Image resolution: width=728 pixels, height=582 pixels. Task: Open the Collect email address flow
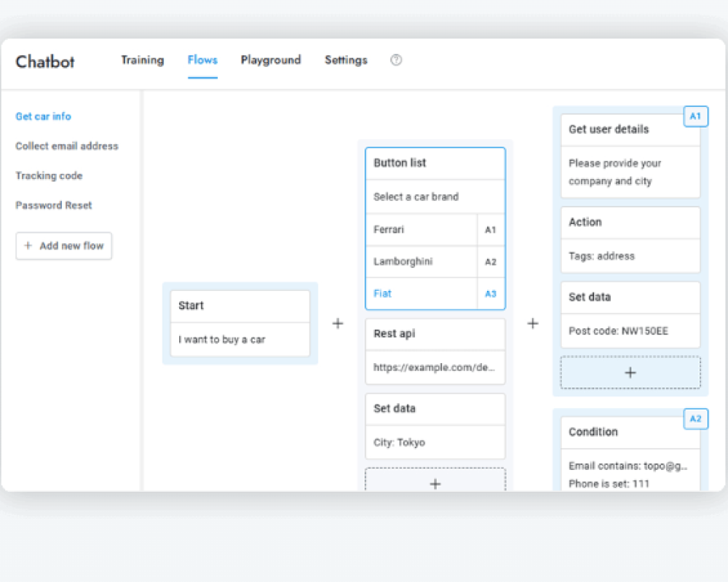pyautogui.click(x=67, y=146)
